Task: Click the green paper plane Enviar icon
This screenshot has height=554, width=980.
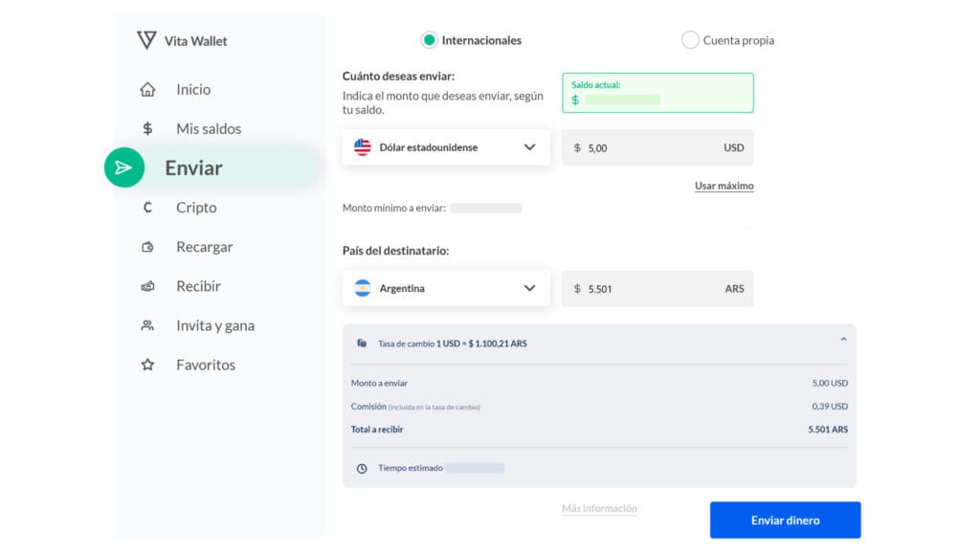Action: click(124, 167)
